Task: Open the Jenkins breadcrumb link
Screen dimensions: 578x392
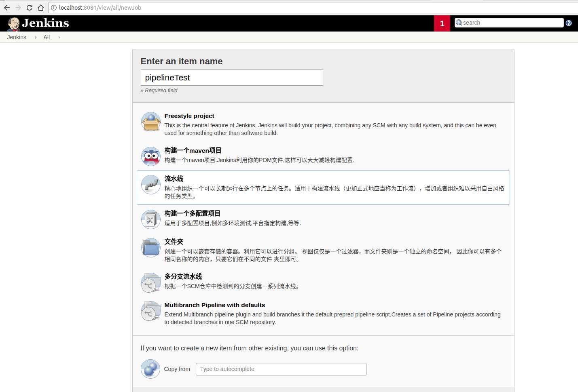Action: [17, 37]
